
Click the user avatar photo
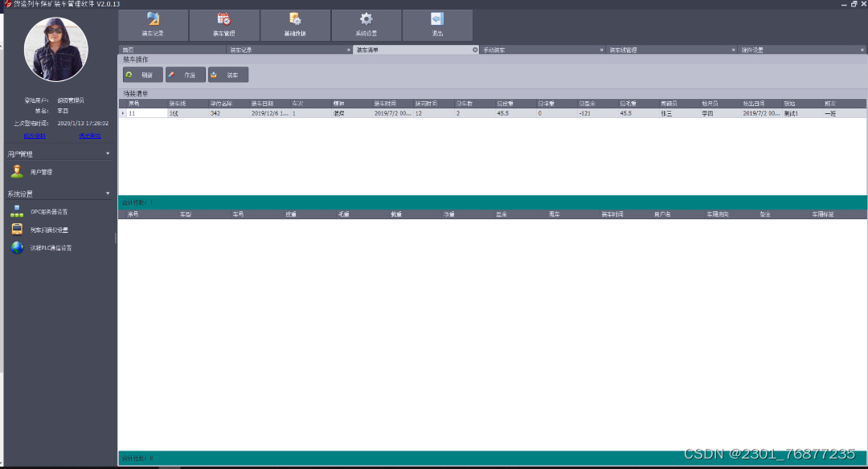56,49
